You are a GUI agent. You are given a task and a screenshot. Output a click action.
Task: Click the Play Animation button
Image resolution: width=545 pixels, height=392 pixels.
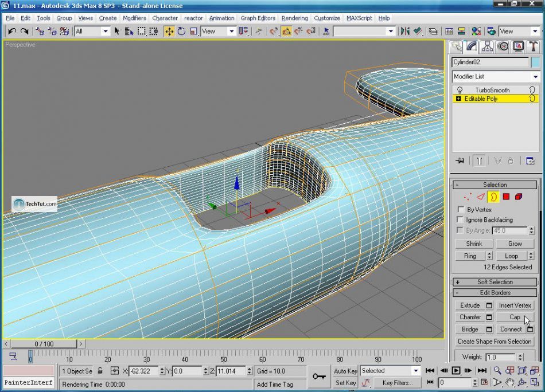(456, 370)
